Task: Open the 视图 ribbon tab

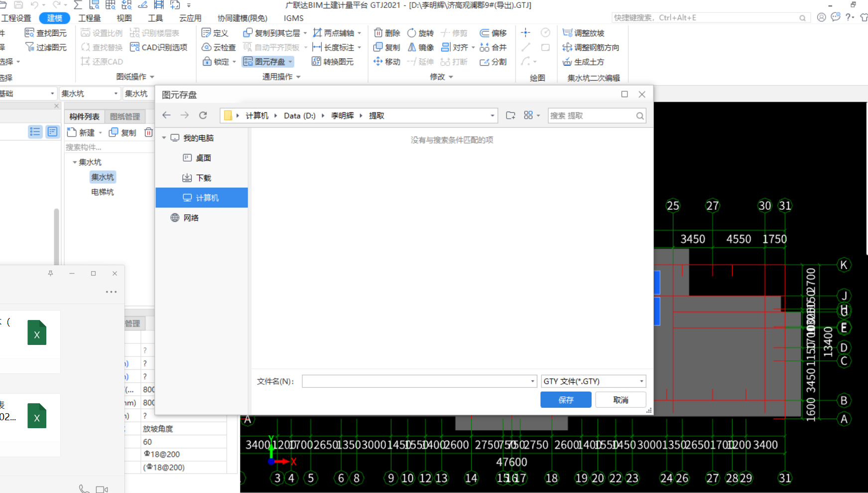Action: [x=124, y=18]
